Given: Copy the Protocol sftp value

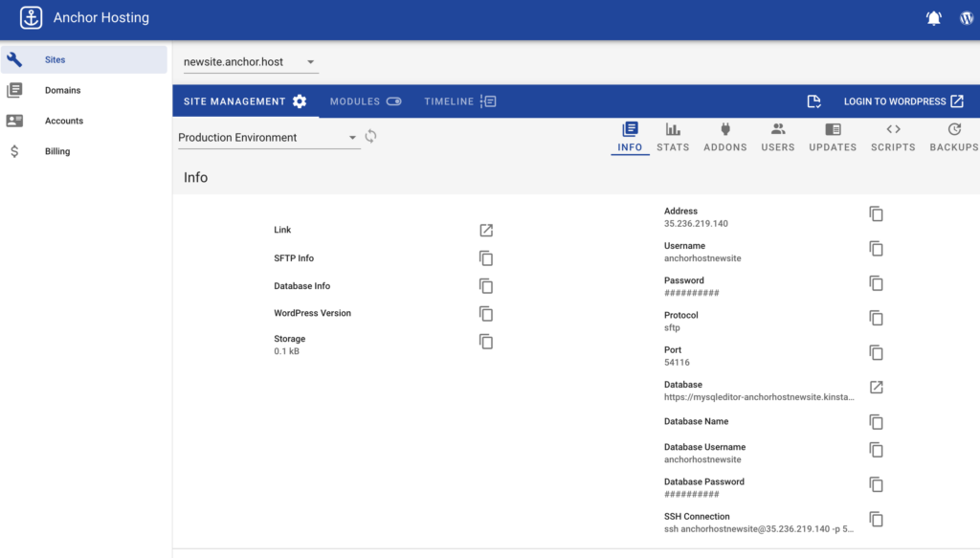Looking at the screenshot, I should coord(877,318).
